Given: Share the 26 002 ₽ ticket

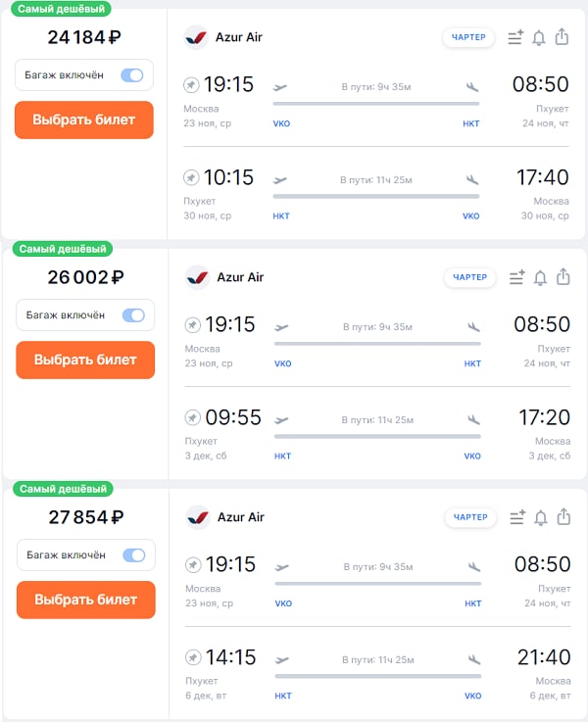Looking at the screenshot, I should tap(563, 277).
